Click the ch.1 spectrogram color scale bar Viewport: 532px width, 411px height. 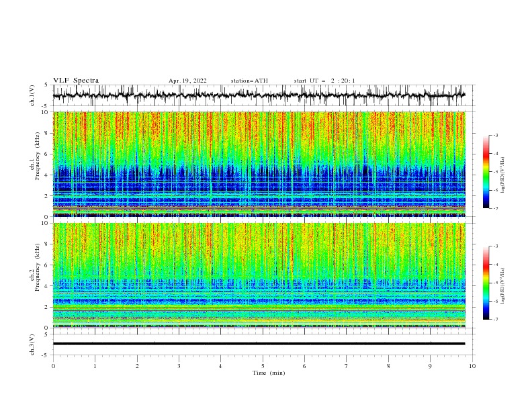pos(486,172)
